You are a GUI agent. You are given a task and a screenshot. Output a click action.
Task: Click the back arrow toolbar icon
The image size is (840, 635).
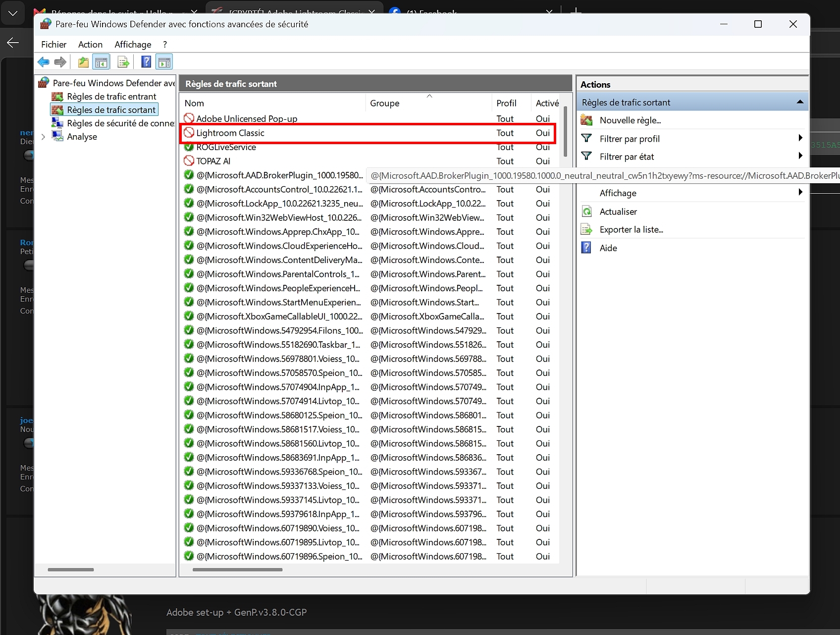[x=44, y=62]
